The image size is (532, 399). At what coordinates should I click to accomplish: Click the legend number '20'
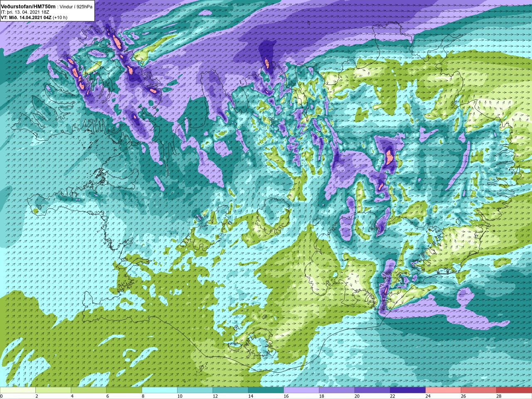coord(357,396)
